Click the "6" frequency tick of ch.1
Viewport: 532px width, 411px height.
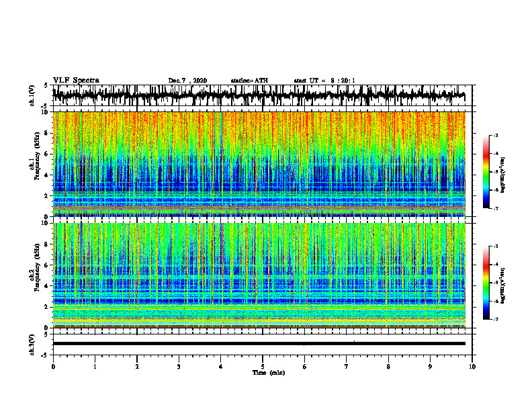[x=48, y=154]
